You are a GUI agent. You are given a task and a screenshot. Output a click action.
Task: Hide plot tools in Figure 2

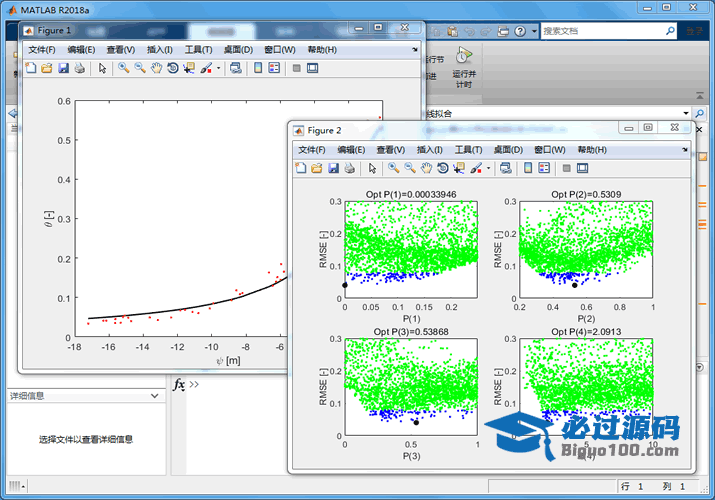point(566,168)
